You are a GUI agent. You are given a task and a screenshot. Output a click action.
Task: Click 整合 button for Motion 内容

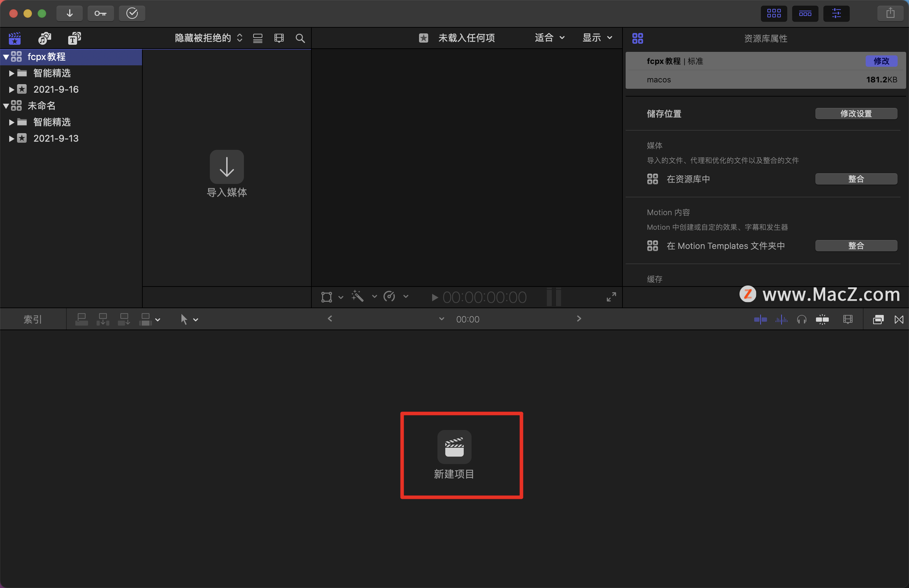click(x=856, y=246)
